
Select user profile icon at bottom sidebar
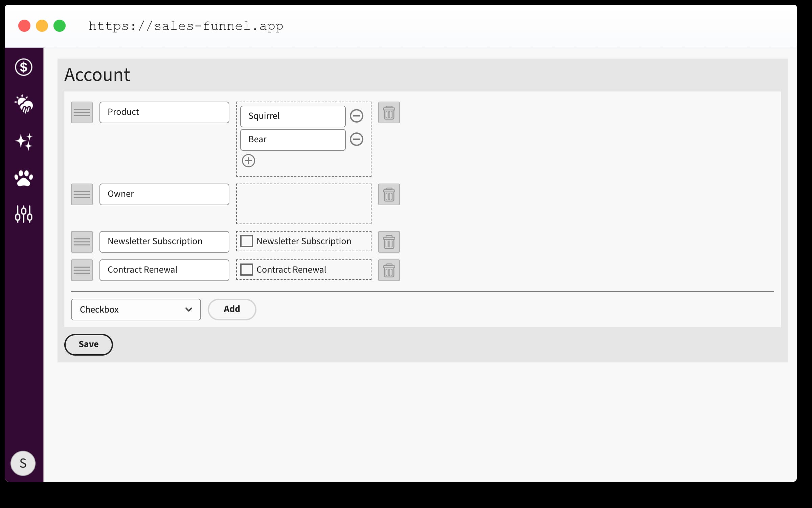[24, 463]
